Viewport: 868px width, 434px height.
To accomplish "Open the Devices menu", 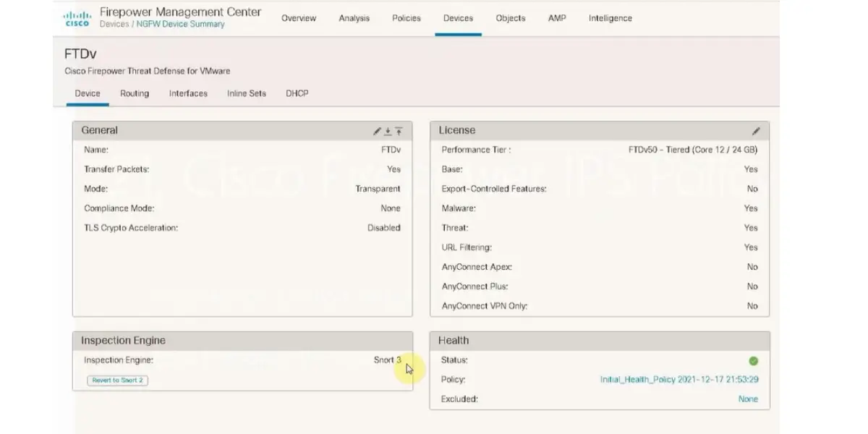I will 459,18.
